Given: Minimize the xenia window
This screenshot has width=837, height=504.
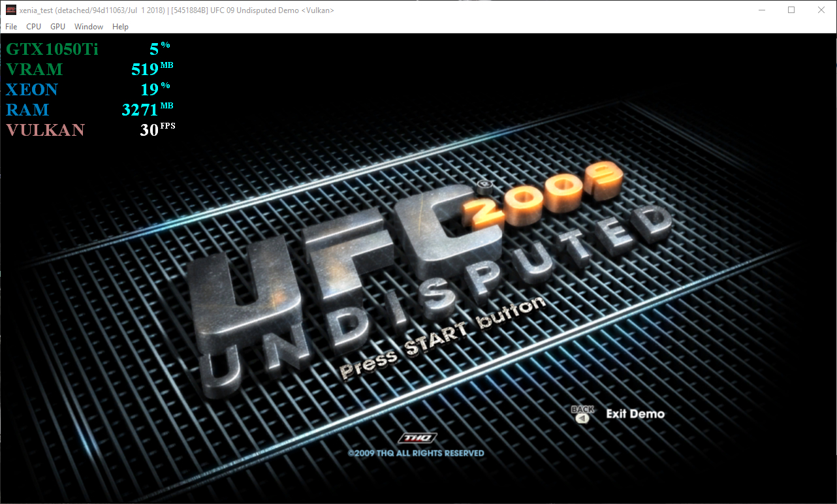Looking at the screenshot, I should point(761,10).
